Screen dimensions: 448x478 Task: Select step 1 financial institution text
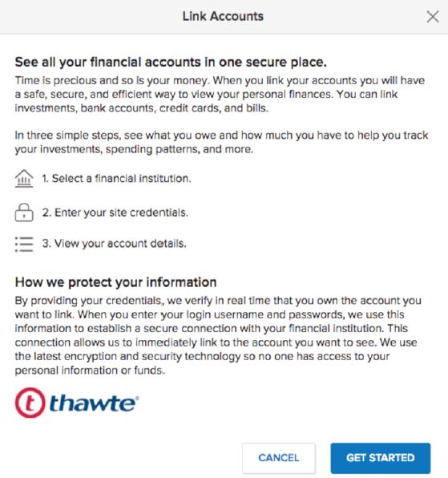pyautogui.click(x=116, y=178)
